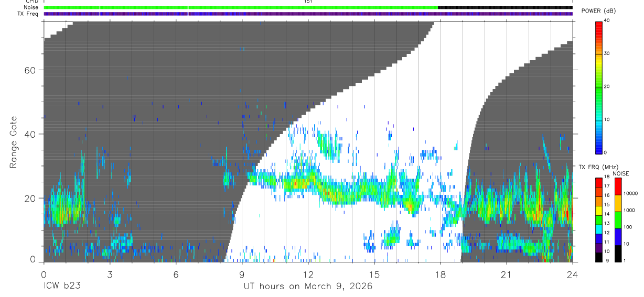This screenshot has height=297, width=644.
Task: Click the 100 label on noise scale
Action: (x=628, y=227)
